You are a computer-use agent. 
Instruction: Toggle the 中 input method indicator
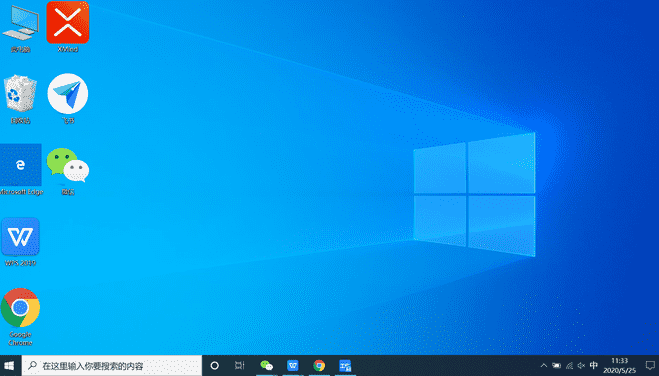pyautogui.click(x=594, y=365)
